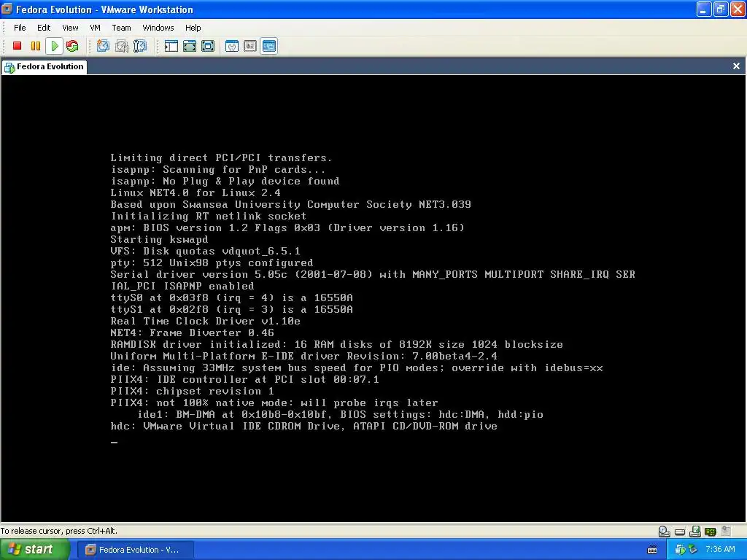The height and width of the screenshot is (560, 747).
Task: Open the Team menu
Action: click(x=122, y=28)
